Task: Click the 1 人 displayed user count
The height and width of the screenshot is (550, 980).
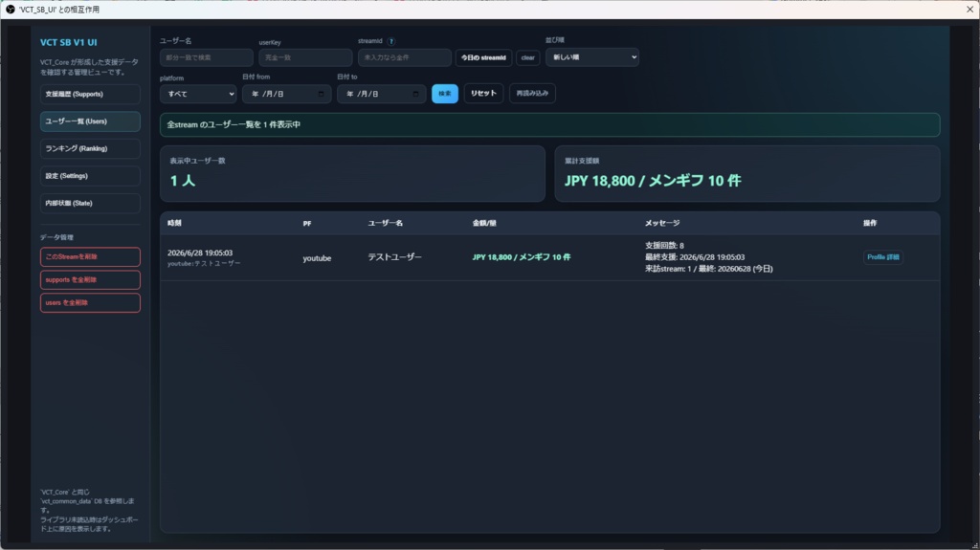Action: click(183, 181)
